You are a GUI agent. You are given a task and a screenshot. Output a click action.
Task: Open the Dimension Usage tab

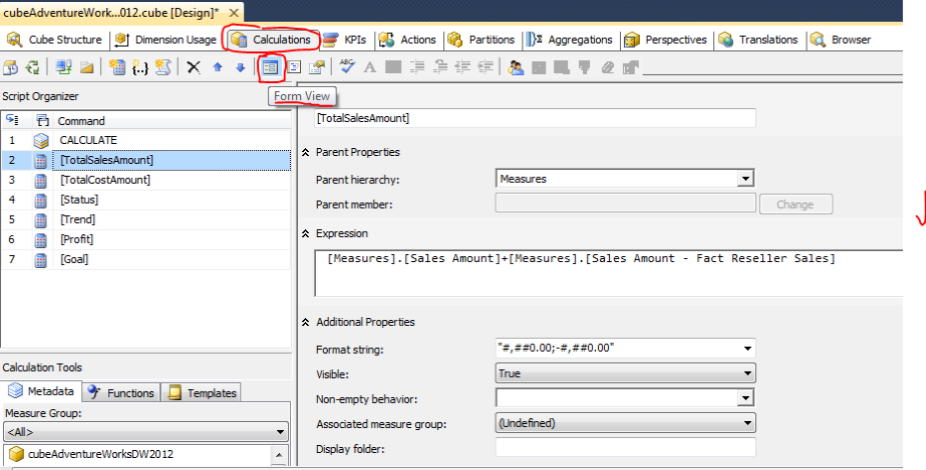pos(166,40)
